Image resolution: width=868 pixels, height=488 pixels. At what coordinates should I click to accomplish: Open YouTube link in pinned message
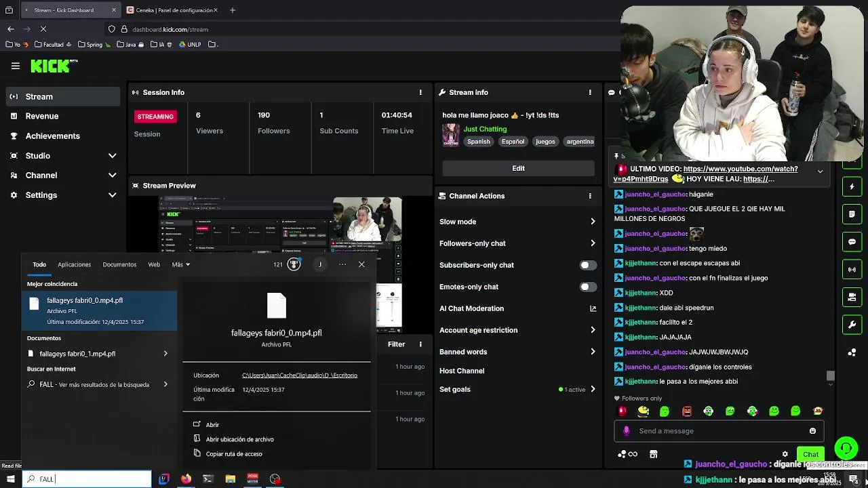coord(741,169)
